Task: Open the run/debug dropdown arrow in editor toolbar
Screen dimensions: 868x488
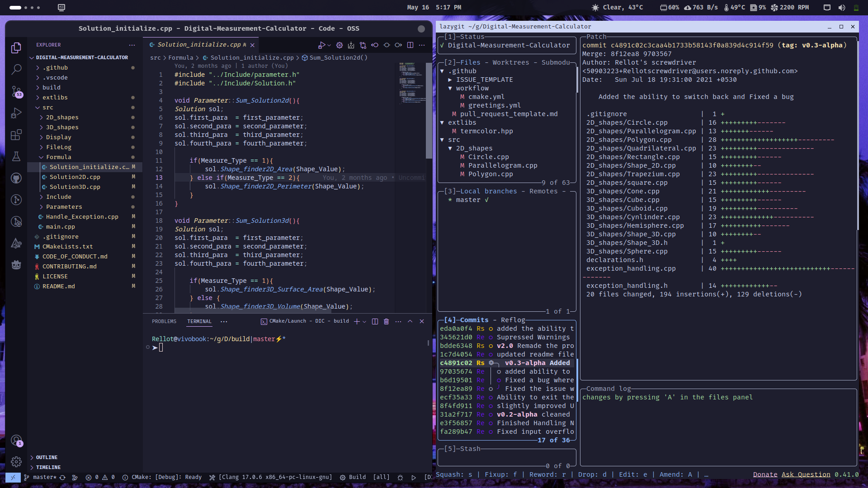Action: coord(329,45)
